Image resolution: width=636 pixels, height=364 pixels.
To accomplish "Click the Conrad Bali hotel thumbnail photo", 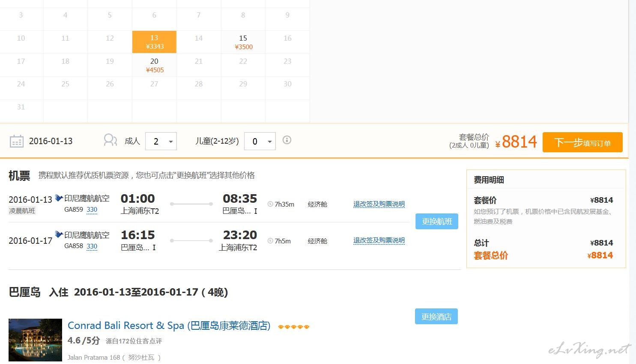I will click(35, 340).
